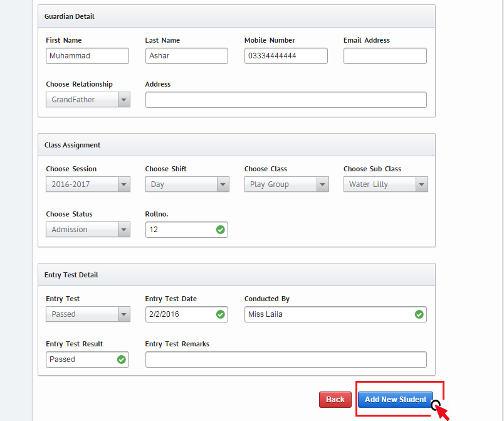This screenshot has width=504, height=421.
Task: Expand the Choose Class dropdown
Action: pos(286,184)
